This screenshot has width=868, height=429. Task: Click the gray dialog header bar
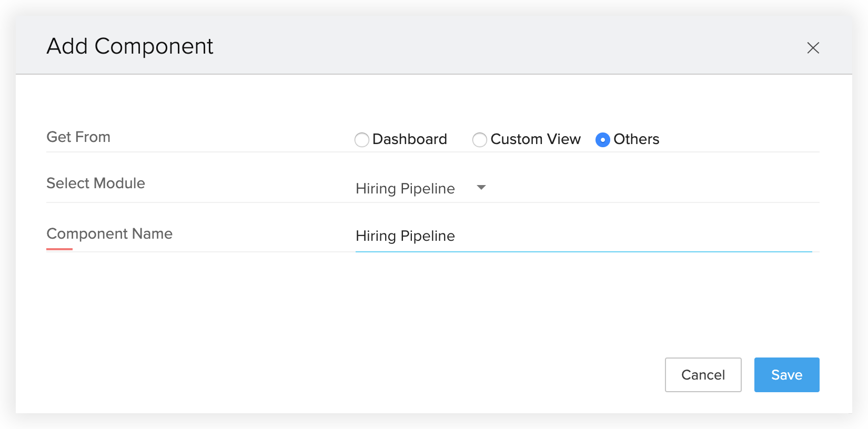tap(473, 46)
